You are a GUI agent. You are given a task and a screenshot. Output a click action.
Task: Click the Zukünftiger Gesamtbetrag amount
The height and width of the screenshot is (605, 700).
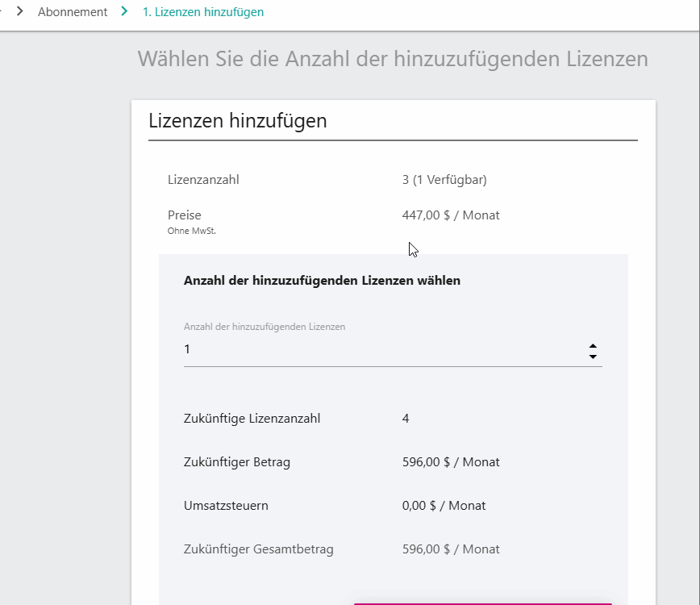point(451,549)
